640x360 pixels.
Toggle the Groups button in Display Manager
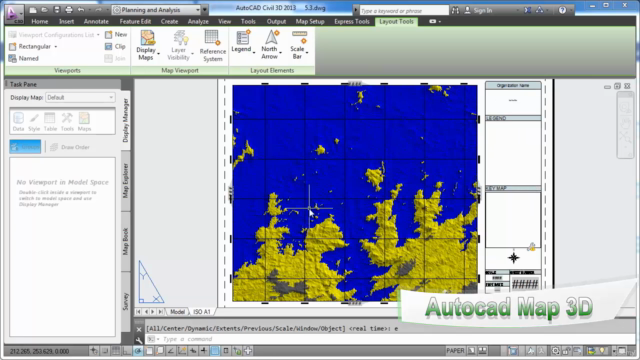click(25, 147)
